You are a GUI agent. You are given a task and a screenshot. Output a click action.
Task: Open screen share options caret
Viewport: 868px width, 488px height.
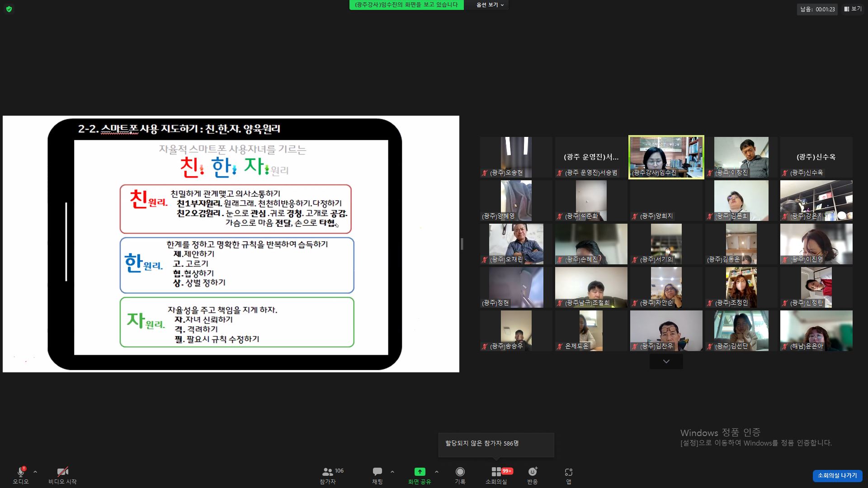[436, 472]
